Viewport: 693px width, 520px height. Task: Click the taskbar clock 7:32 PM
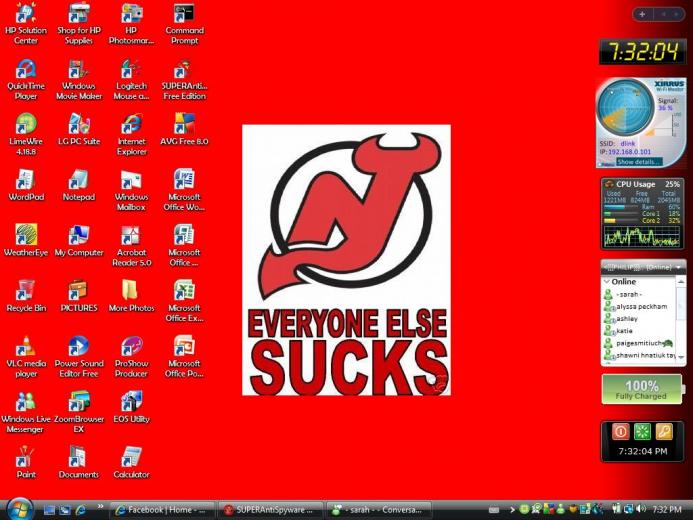(x=666, y=510)
